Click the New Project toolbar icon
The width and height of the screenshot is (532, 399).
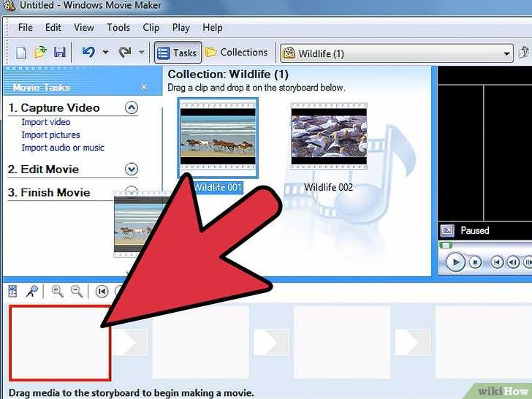click(x=21, y=53)
